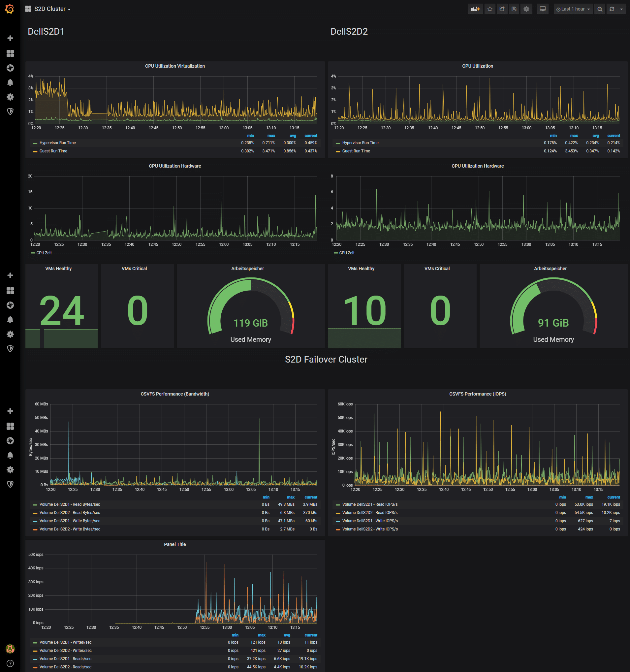Toggle the Volume DellS2D1 - Writes/sec series

pyautogui.click(x=66, y=642)
